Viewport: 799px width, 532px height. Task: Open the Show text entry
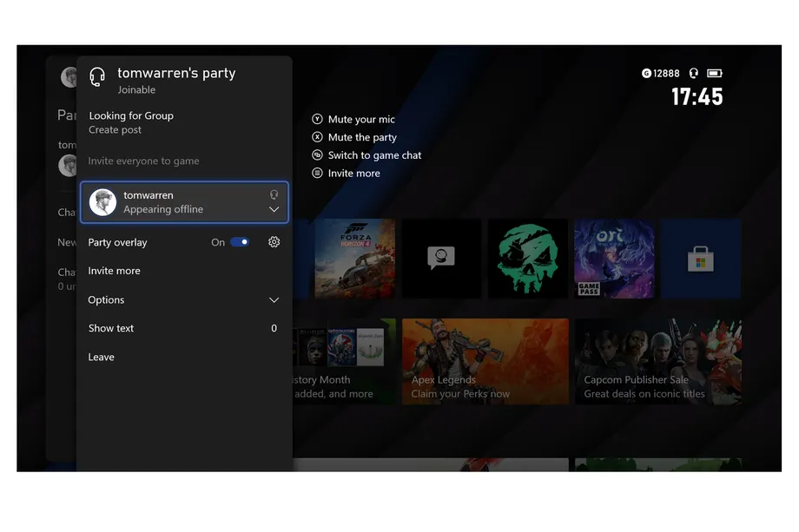(184, 328)
